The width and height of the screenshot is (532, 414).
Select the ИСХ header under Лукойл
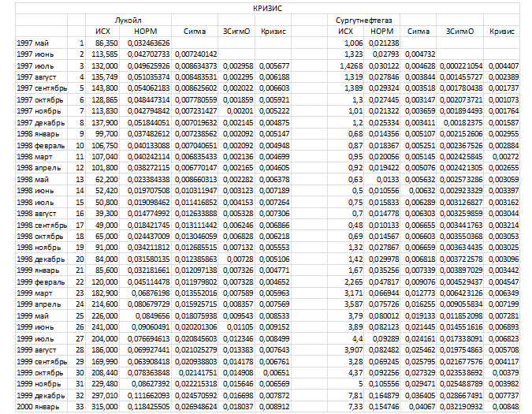102,32
